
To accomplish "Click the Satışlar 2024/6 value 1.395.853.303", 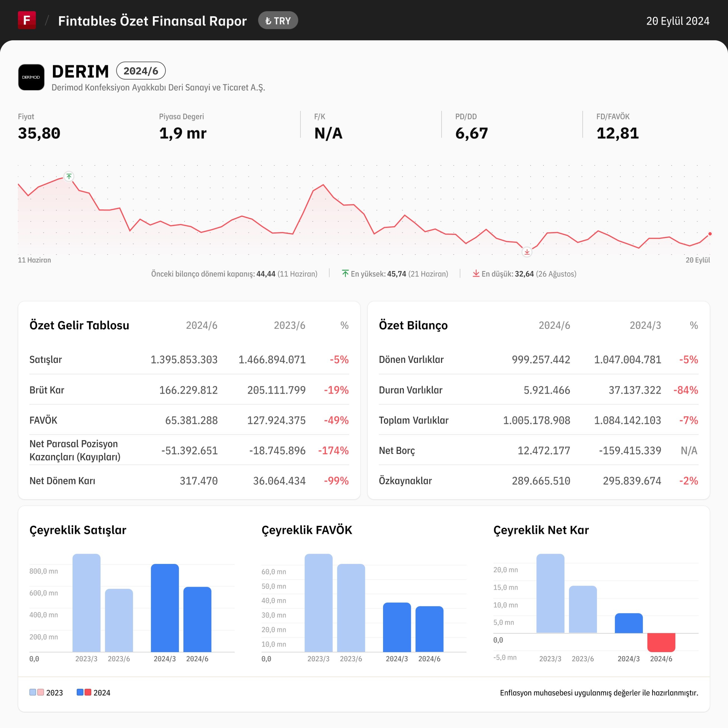I will pos(184,359).
